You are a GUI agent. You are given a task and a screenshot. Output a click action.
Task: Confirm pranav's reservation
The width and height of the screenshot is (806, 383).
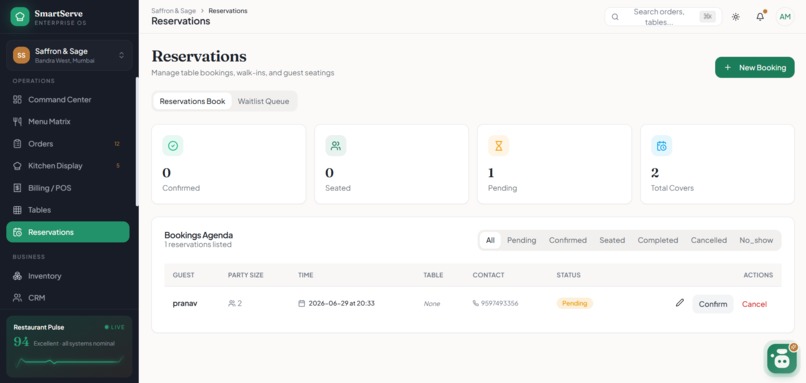[x=712, y=304]
